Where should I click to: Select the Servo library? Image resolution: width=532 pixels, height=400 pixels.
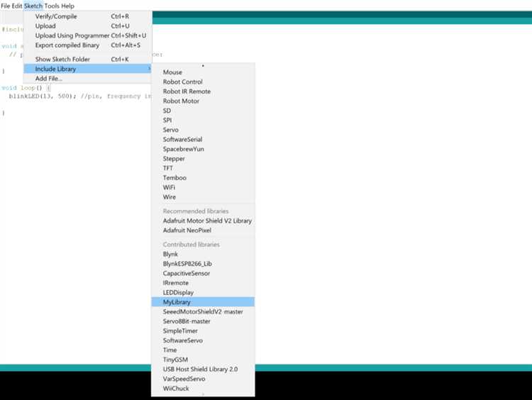click(x=170, y=130)
